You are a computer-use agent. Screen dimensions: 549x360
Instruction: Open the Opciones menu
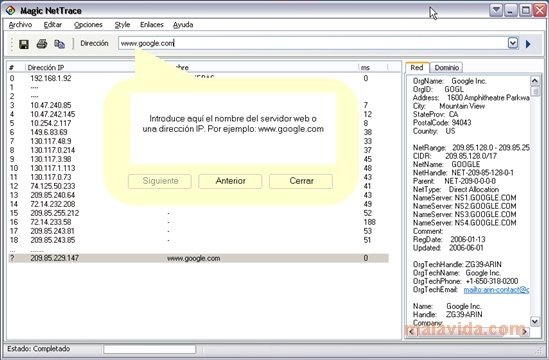(x=88, y=25)
